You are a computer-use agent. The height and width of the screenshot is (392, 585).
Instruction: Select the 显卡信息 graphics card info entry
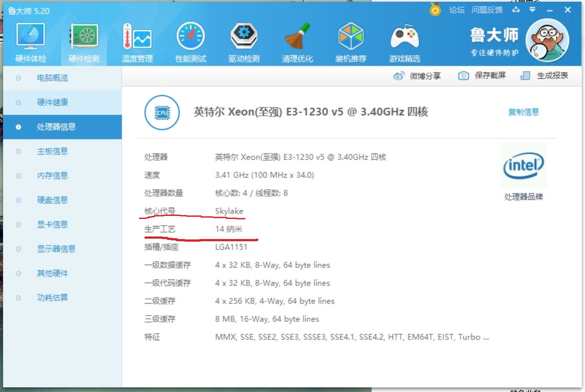pyautogui.click(x=53, y=224)
